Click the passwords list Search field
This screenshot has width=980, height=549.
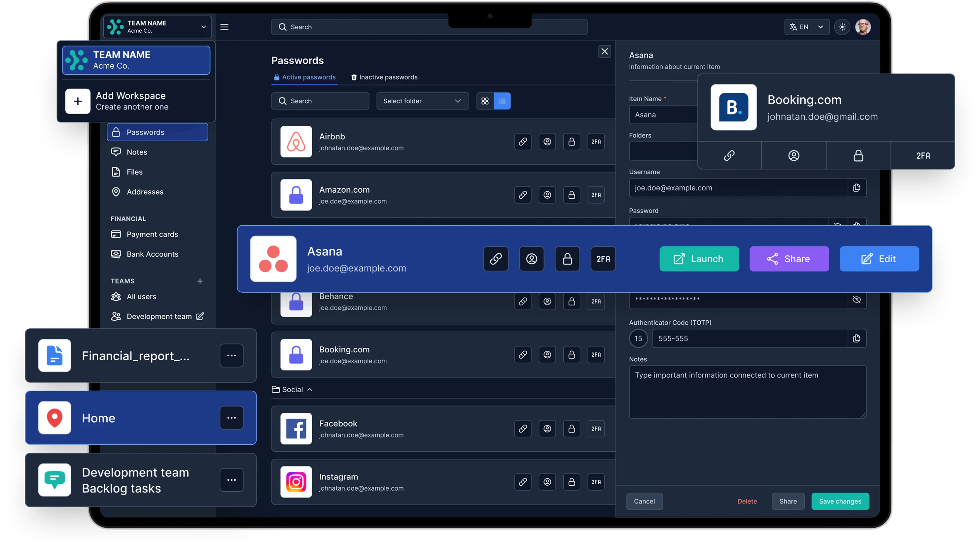320,101
